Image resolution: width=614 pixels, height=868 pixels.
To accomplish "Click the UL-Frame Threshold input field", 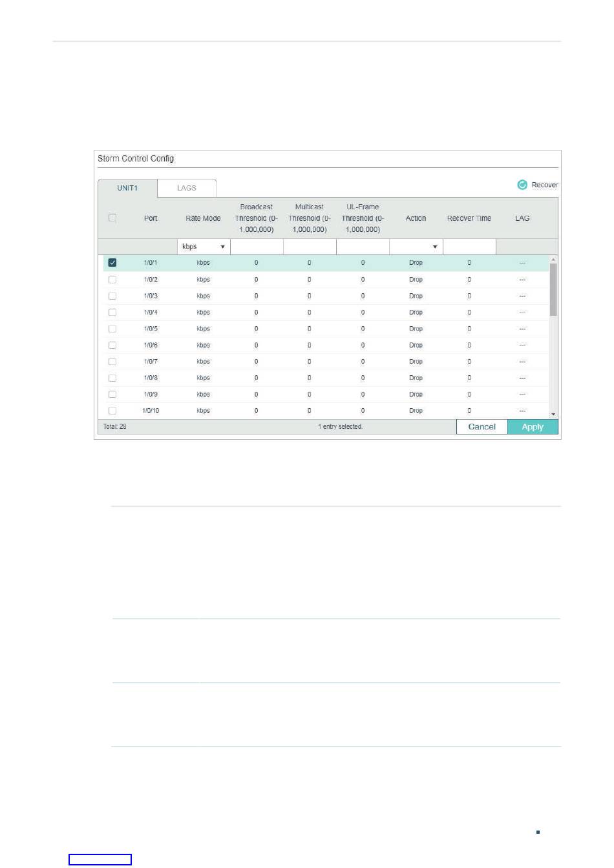I will [363, 247].
